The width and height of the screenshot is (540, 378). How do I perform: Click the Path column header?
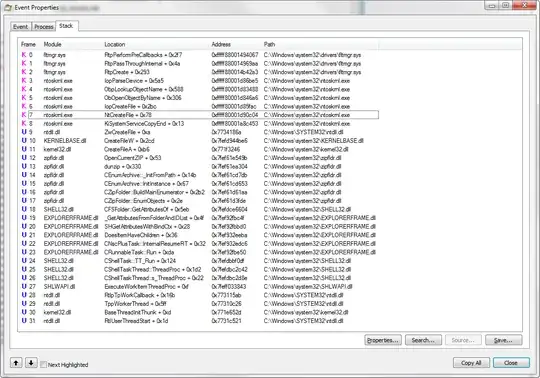point(269,44)
